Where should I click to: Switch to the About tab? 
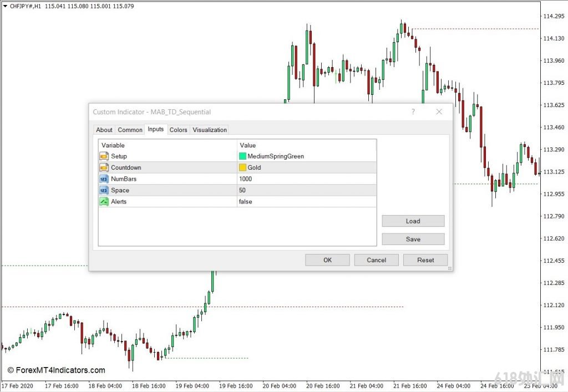[104, 130]
